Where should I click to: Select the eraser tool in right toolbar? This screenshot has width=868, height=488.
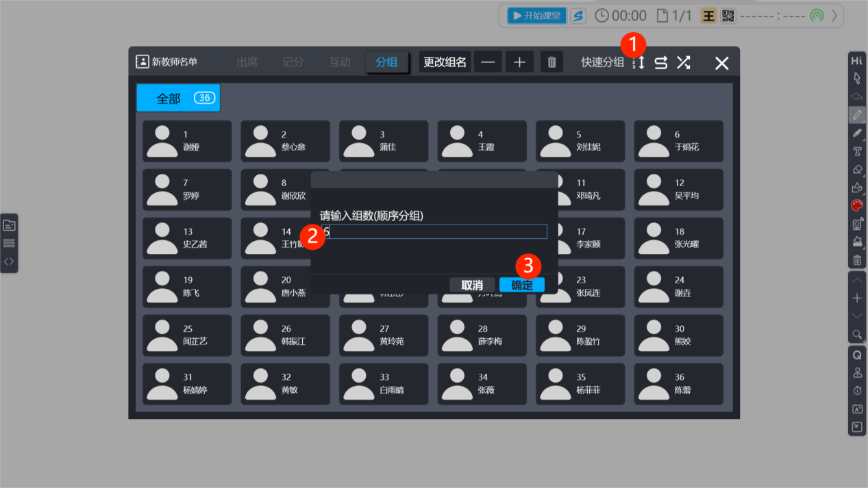pyautogui.click(x=857, y=169)
